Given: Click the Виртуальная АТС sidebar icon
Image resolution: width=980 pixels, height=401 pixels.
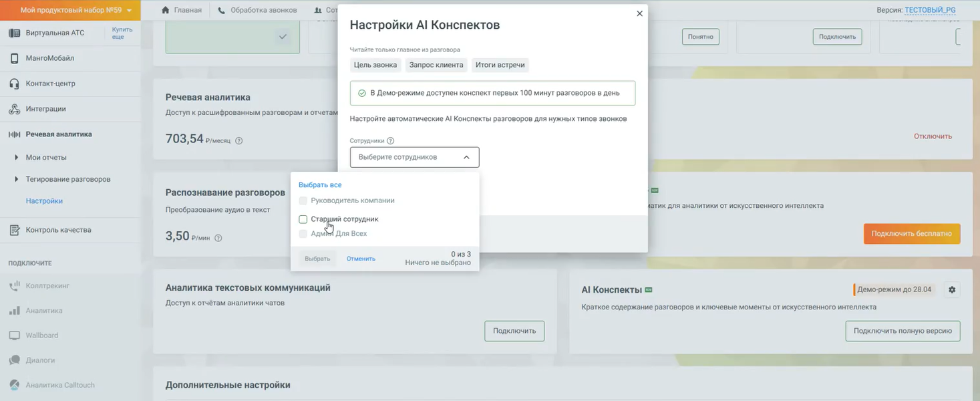Looking at the screenshot, I should point(14,33).
